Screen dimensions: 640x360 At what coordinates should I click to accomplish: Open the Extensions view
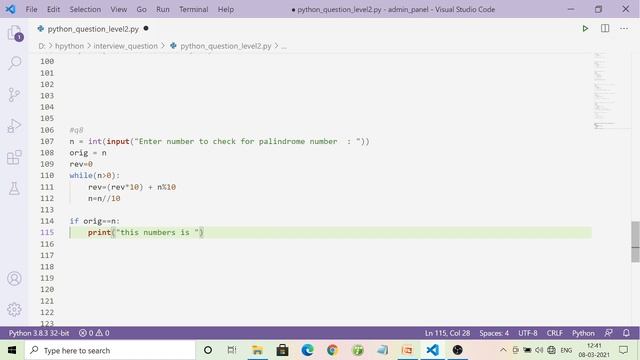[14, 157]
